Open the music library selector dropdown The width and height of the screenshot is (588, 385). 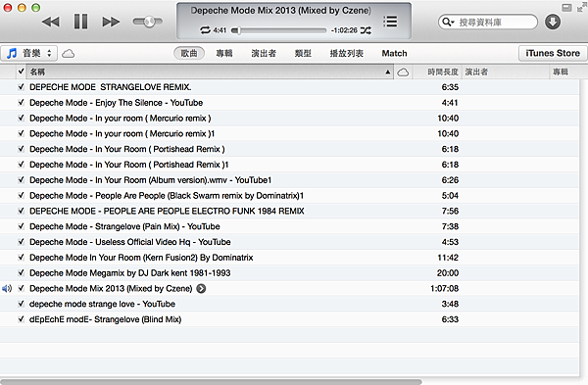click(x=28, y=53)
